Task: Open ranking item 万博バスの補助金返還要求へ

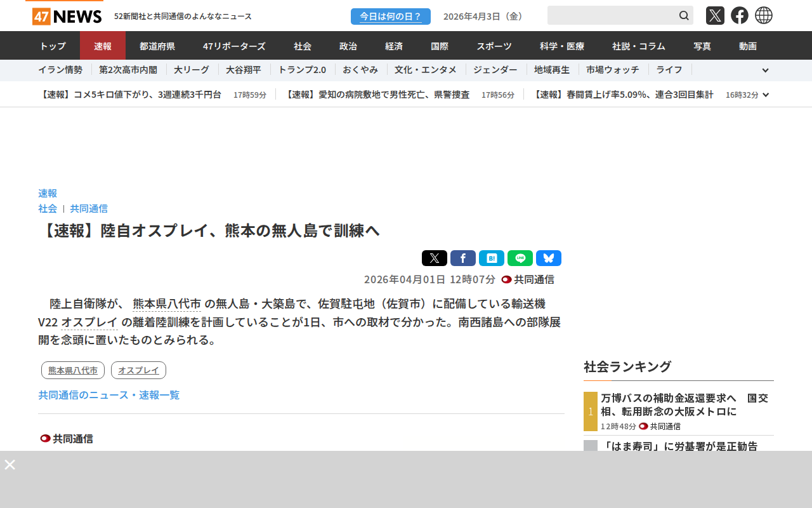Action: coord(684,404)
